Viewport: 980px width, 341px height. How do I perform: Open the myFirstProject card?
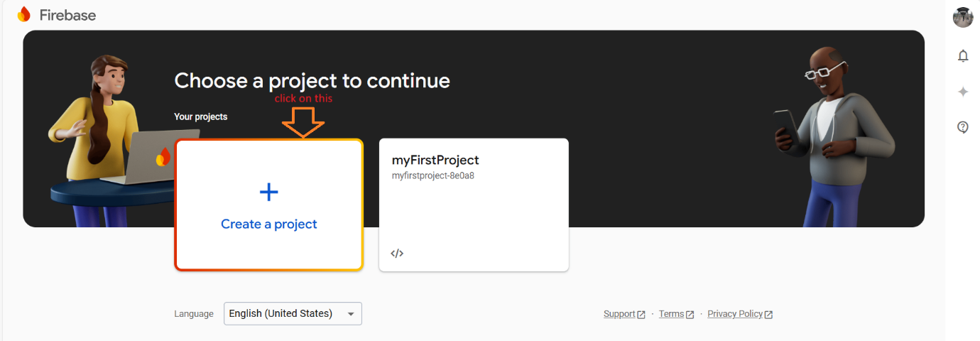coord(474,205)
